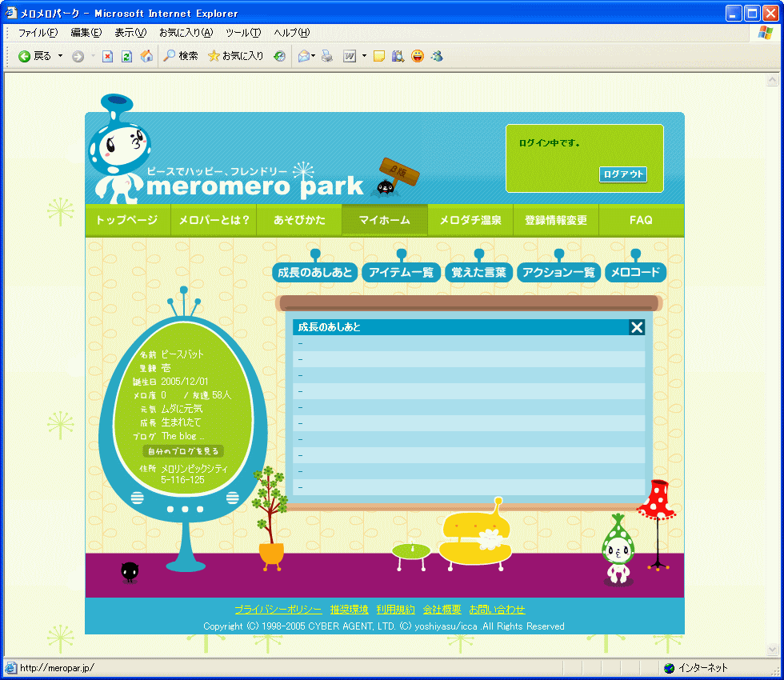Click the 自分のブログを見る button

(183, 451)
